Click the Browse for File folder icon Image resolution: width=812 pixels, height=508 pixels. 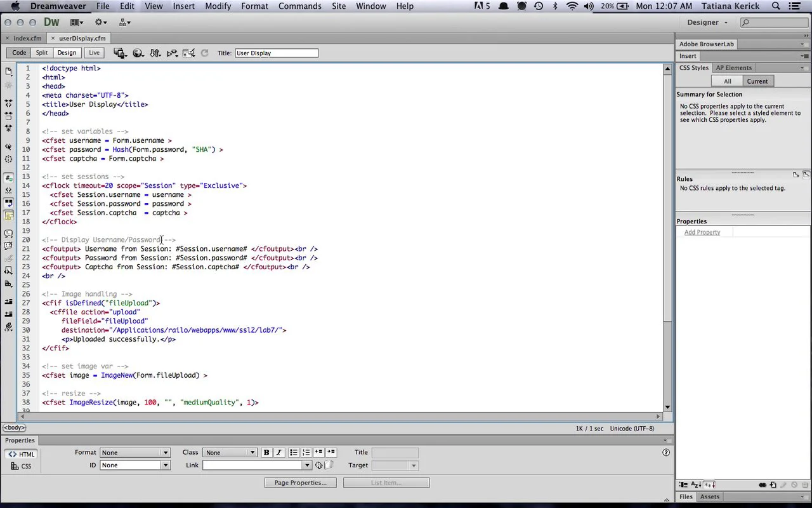point(329,465)
